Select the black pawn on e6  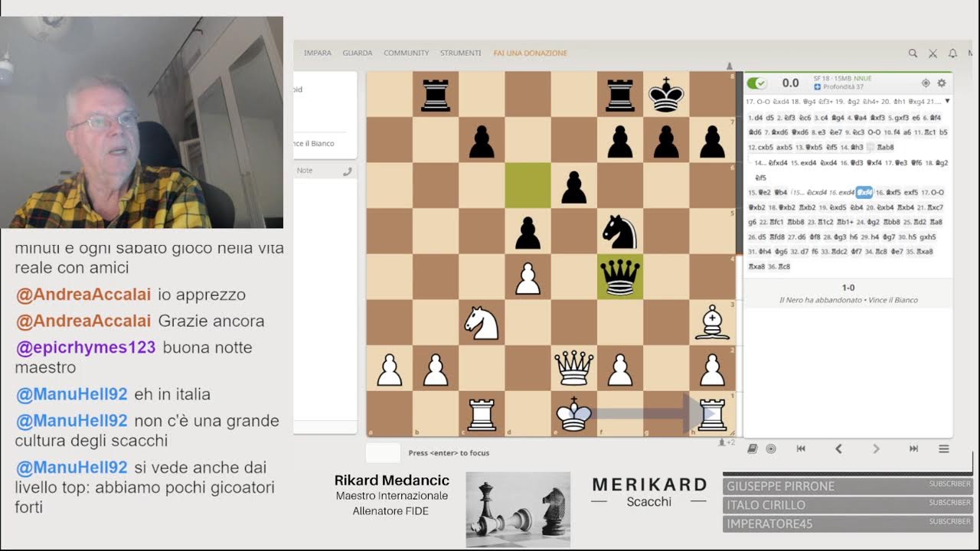point(574,185)
